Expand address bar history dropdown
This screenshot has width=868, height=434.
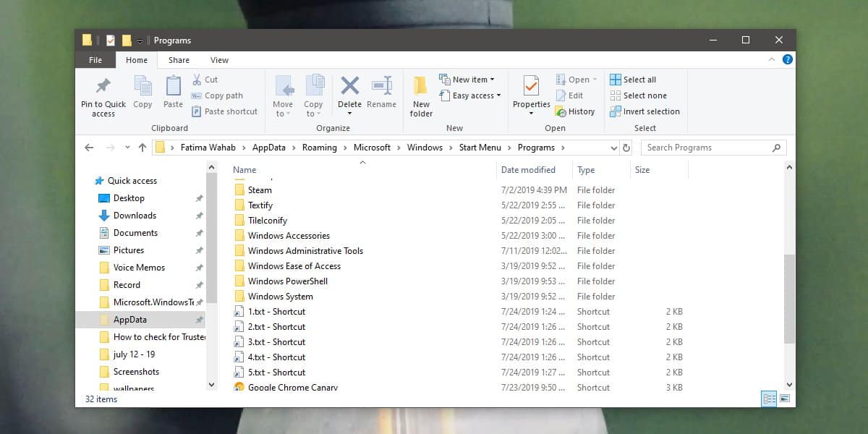(x=614, y=148)
